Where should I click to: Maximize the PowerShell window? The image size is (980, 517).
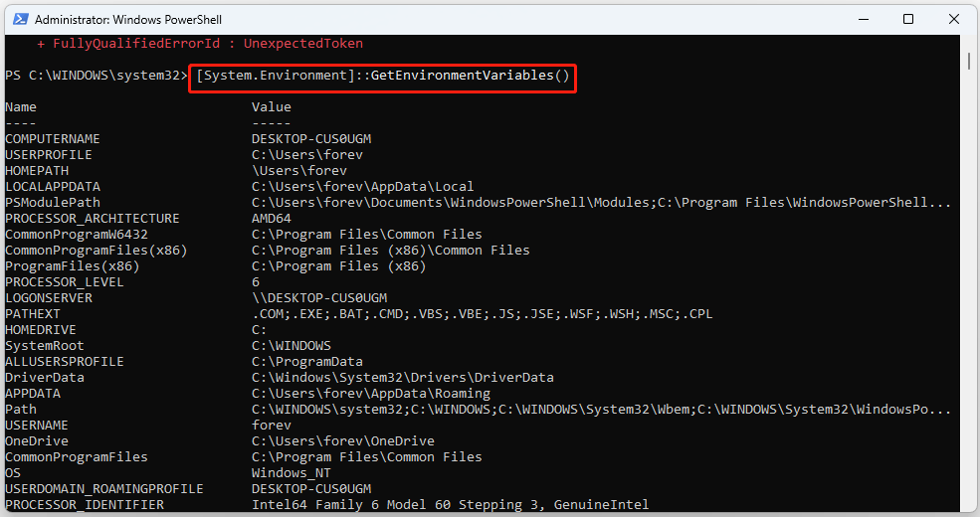point(908,19)
